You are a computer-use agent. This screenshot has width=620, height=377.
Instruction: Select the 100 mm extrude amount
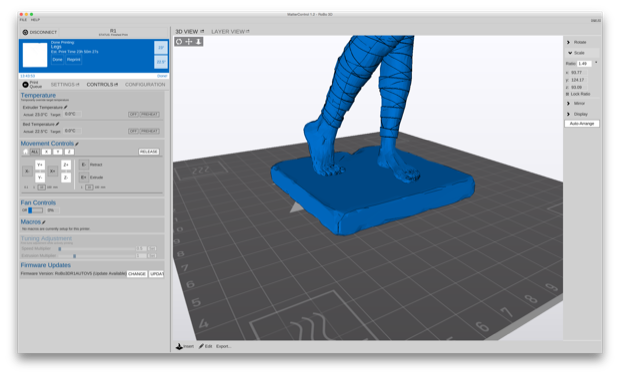[97, 187]
